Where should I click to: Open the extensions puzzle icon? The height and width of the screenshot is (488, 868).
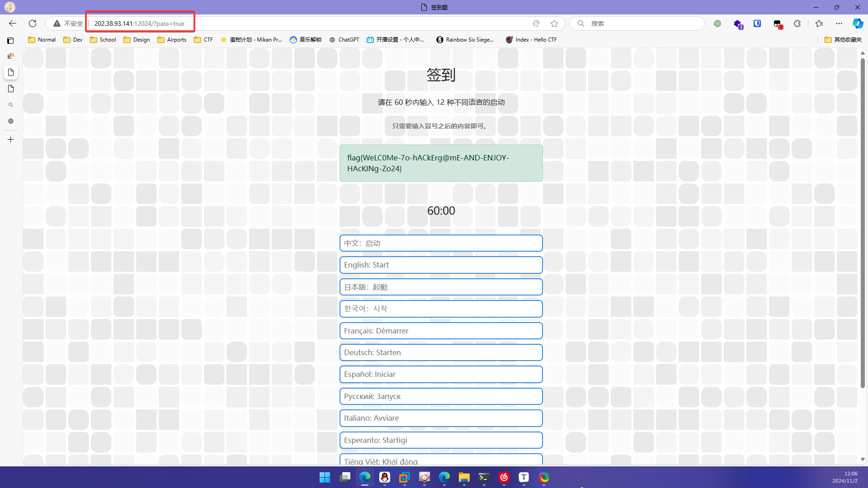[x=797, y=23]
